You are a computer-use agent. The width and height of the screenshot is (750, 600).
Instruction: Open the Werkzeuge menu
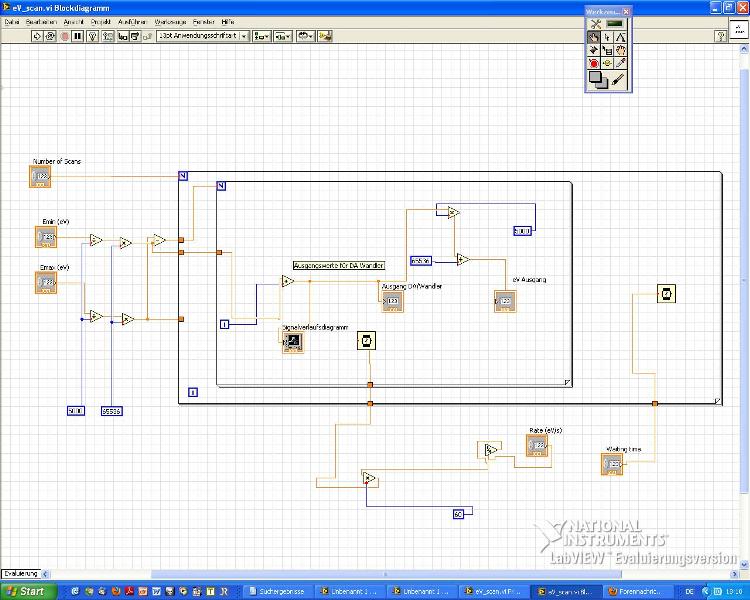[x=169, y=21]
